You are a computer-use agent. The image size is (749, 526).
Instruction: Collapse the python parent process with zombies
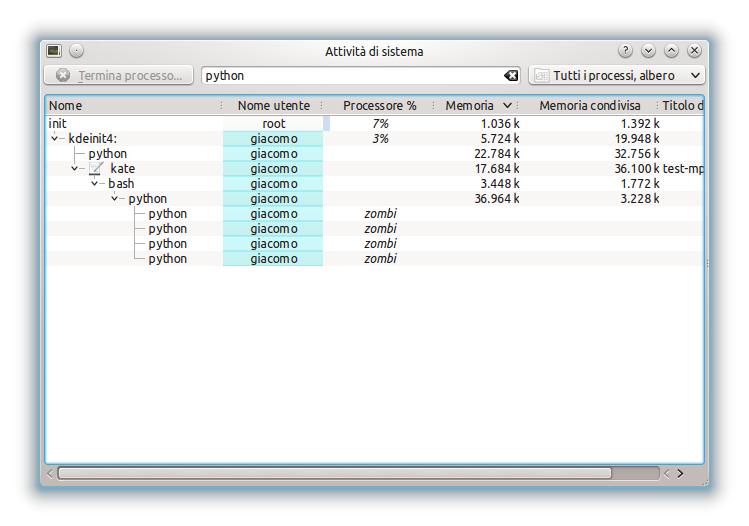coord(115,199)
